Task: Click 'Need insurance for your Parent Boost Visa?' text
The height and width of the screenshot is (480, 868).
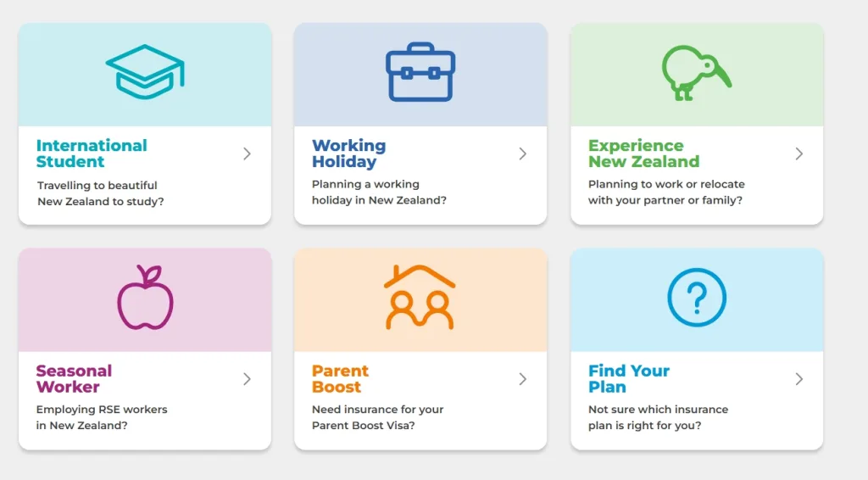Action: click(x=377, y=417)
